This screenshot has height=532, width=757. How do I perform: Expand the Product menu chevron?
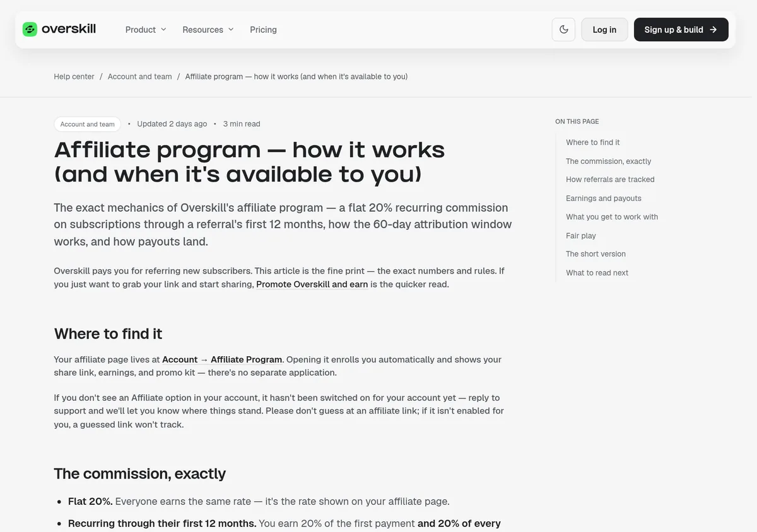[x=163, y=30]
